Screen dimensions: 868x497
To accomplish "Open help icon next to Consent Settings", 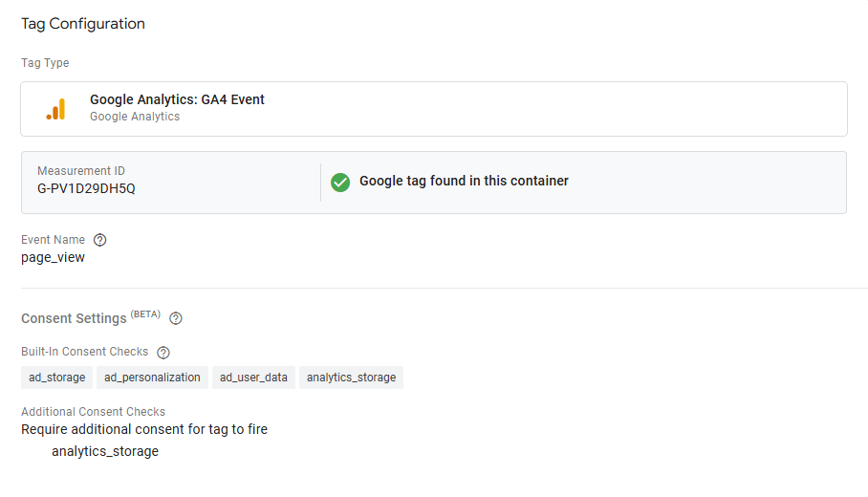I will (176, 318).
